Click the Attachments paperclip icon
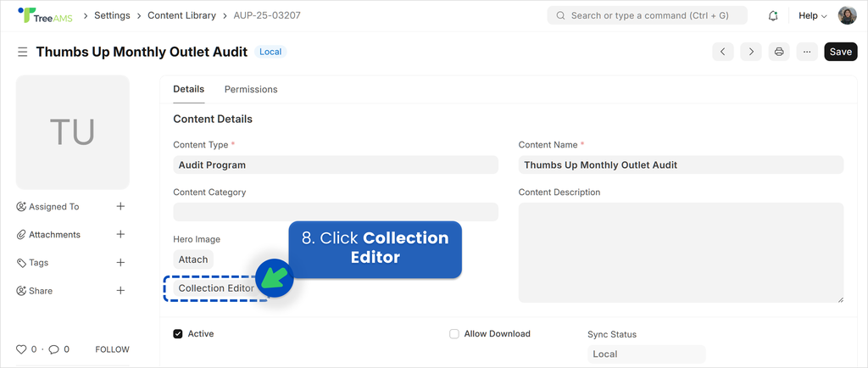The height and width of the screenshot is (368, 868). [21, 235]
